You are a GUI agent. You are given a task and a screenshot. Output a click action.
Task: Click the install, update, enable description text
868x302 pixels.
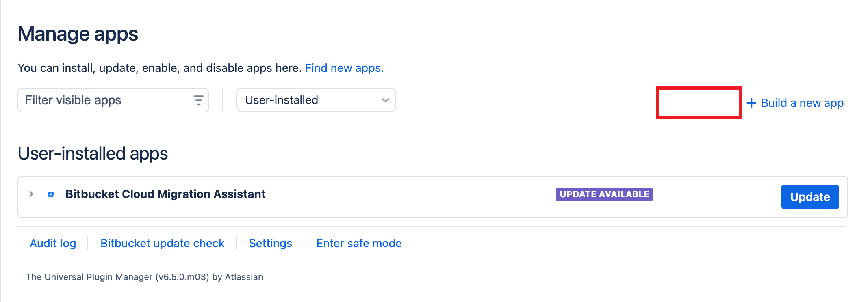click(159, 68)
